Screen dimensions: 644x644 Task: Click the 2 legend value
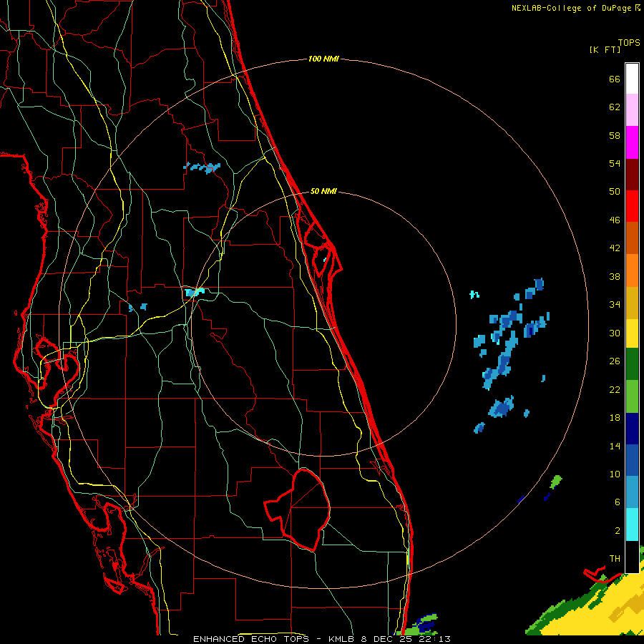[x=618, y=531]
